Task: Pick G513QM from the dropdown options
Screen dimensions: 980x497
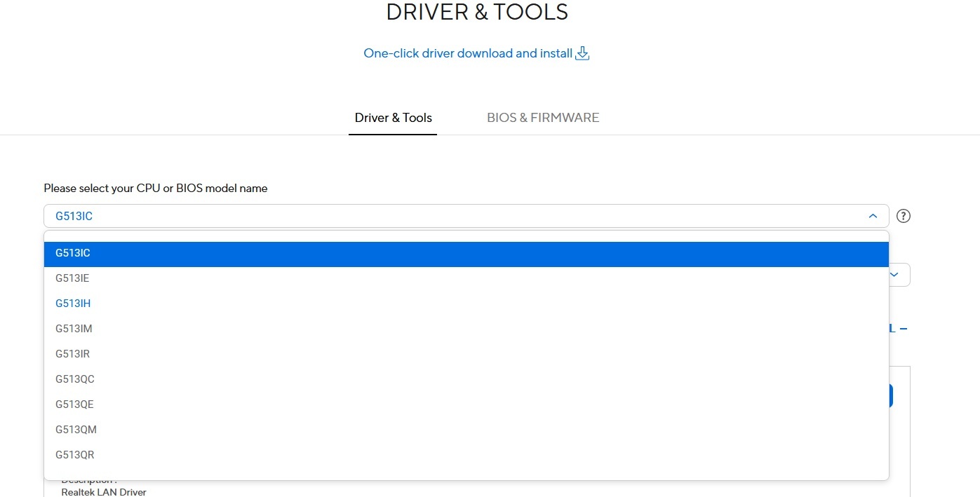Action: 466,430
